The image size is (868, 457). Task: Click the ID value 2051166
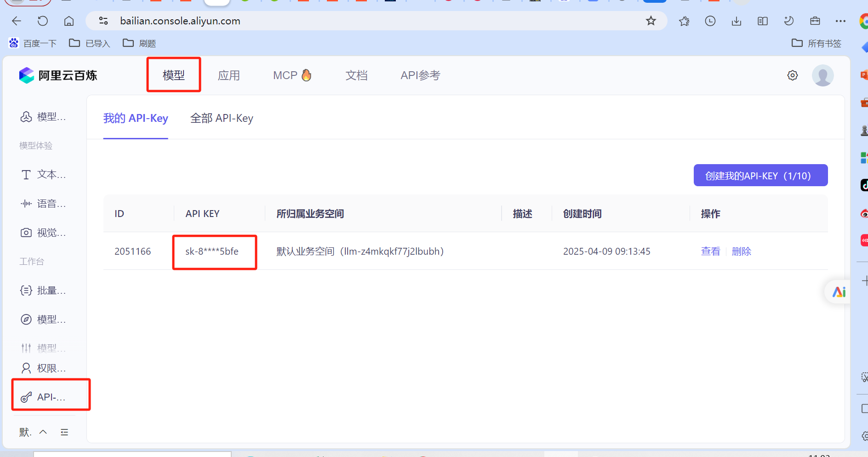[x=133, y=251]
